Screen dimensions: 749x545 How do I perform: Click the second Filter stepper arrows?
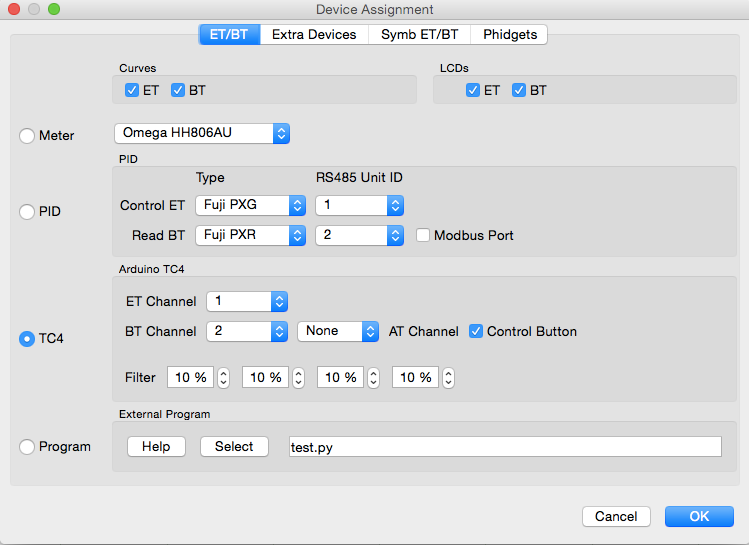coord(299,377)
